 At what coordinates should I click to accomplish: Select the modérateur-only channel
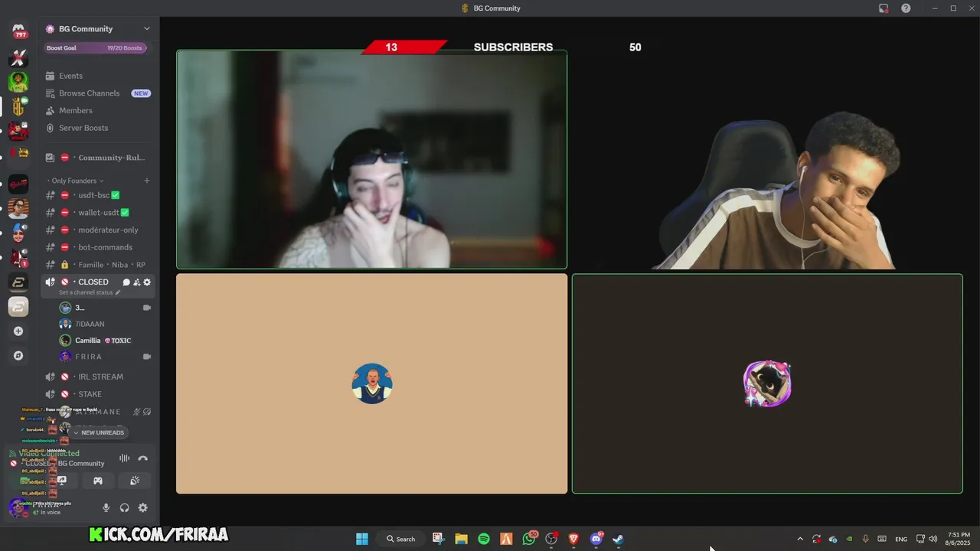click(x=98, y=230)
